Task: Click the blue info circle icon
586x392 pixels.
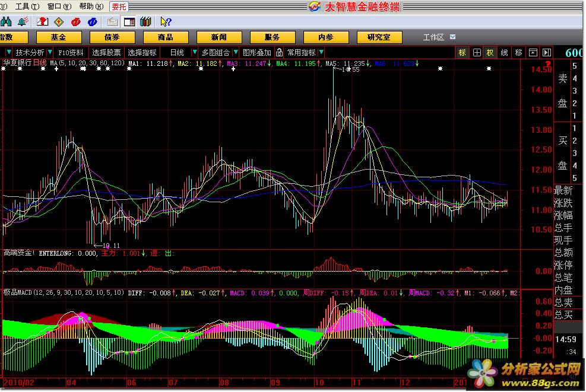Action: pos(92,22)
